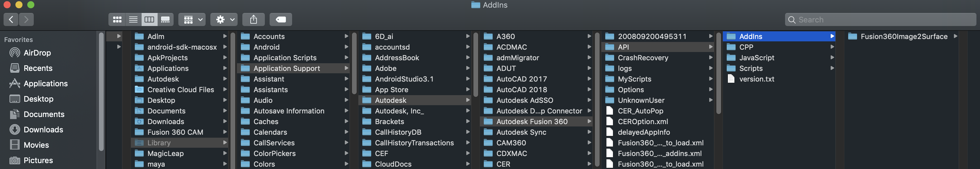This screenshot has height=169, width=980.
Task: Select the API folder
Action: coord(657,47)
